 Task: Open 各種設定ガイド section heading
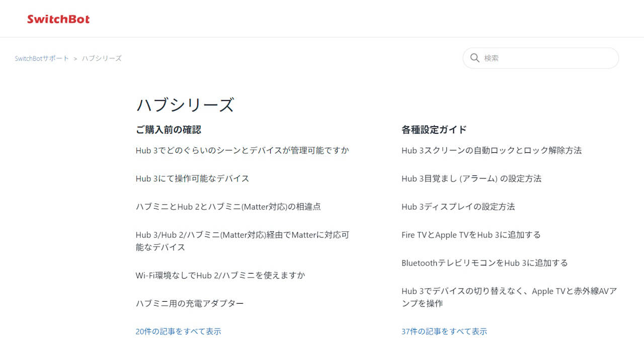pos(434,130)
